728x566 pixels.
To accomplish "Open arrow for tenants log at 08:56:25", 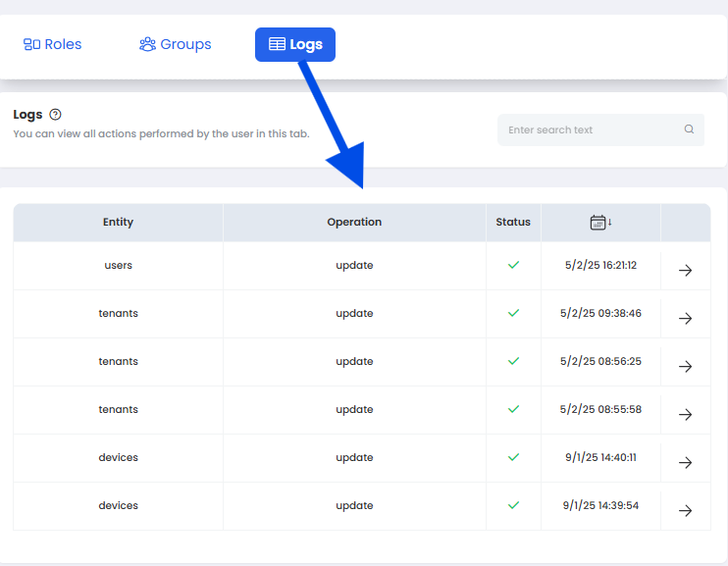I will pyautogui.click(x=685, y=366).
